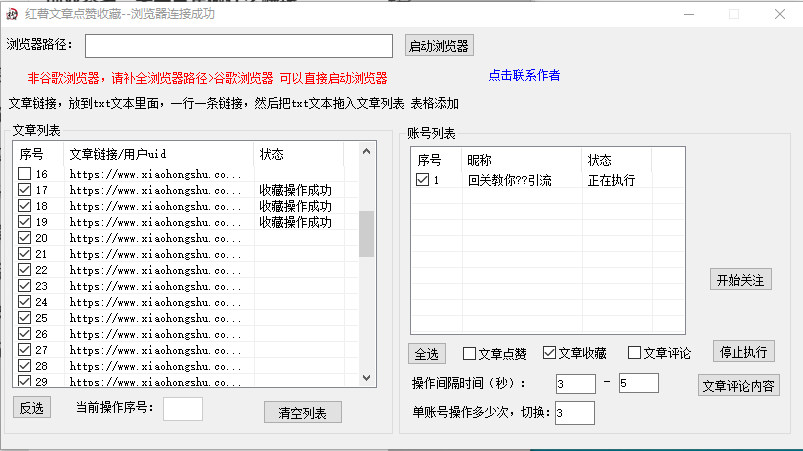This screenshot has height=451, width=803.
Task: Uncheck the box for row 17
Action: coord(25,191)
